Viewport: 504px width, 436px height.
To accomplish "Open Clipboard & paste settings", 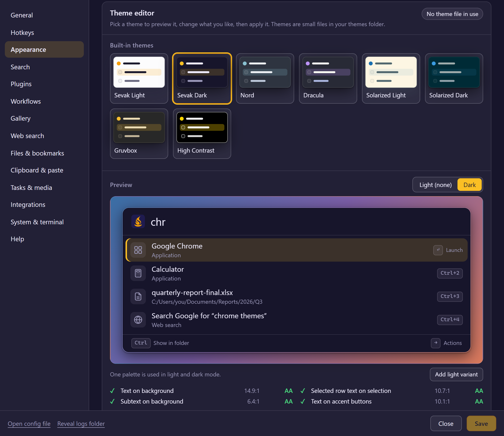I will (44, 170).
